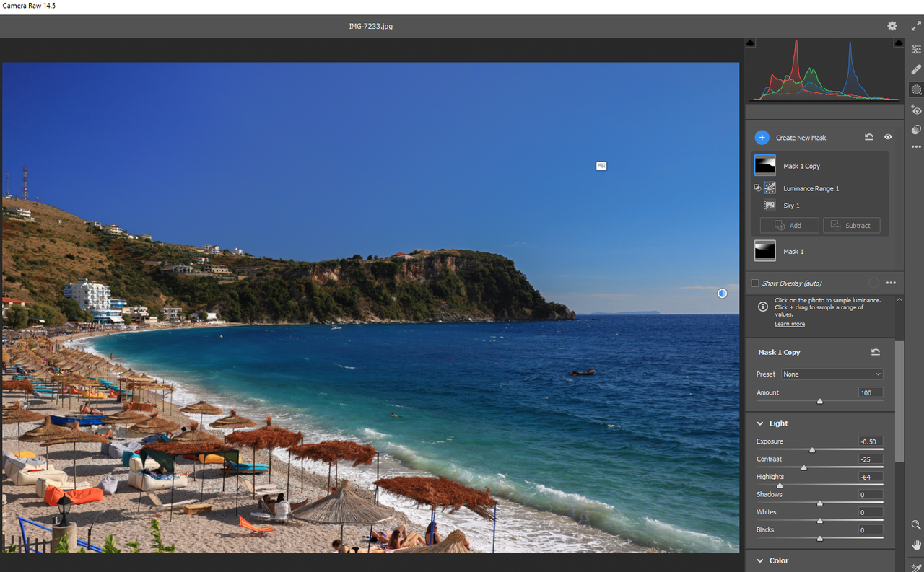Select the Red Eye removal tool
Viewport: 924px width, 572px height.
(916, 110)
